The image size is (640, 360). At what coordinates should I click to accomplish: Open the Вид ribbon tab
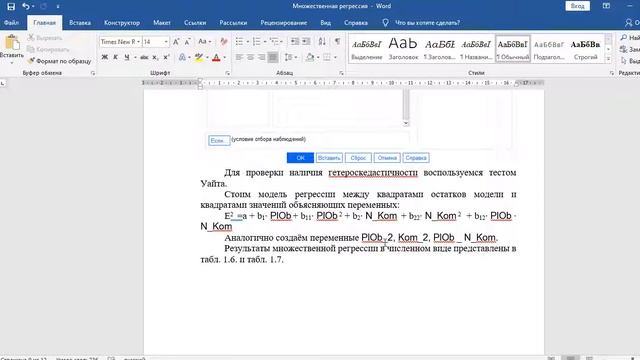325,23
